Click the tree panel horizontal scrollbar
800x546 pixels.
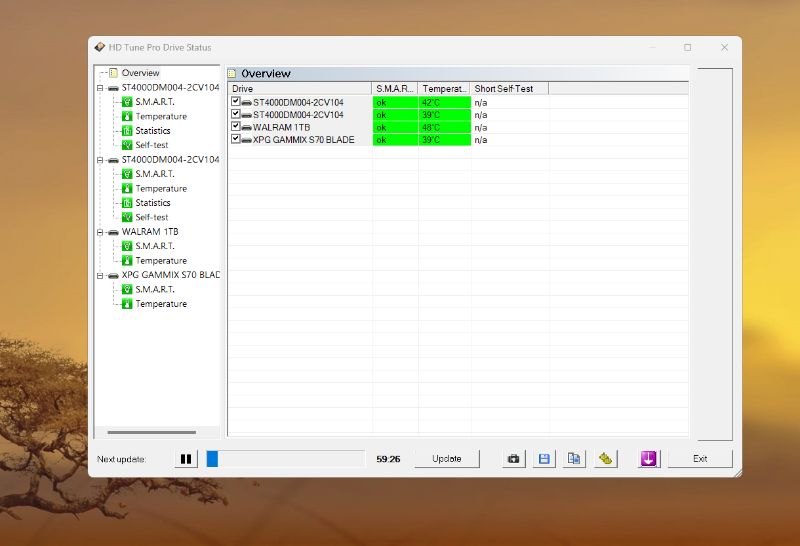tap(152, 432)
